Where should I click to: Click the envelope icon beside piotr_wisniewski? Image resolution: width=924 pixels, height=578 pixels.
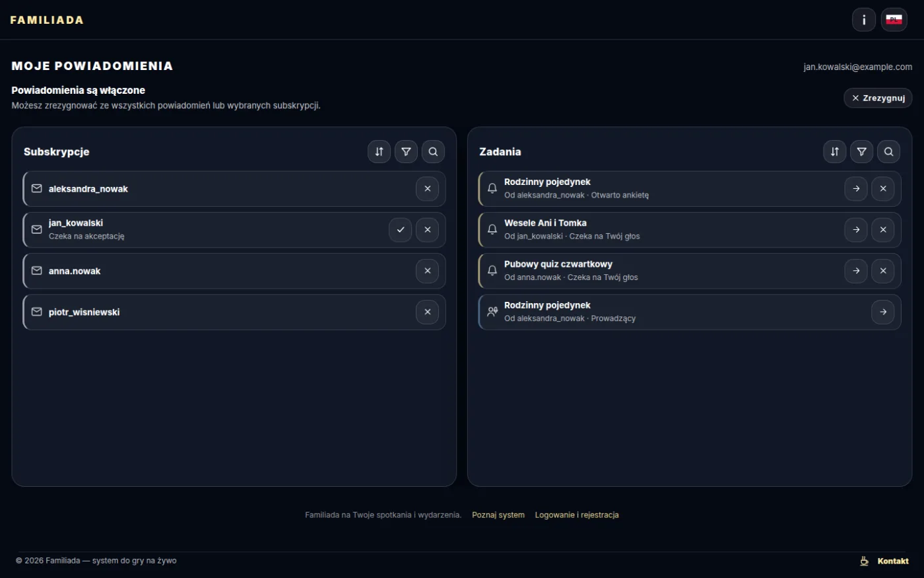click(37, 312)
